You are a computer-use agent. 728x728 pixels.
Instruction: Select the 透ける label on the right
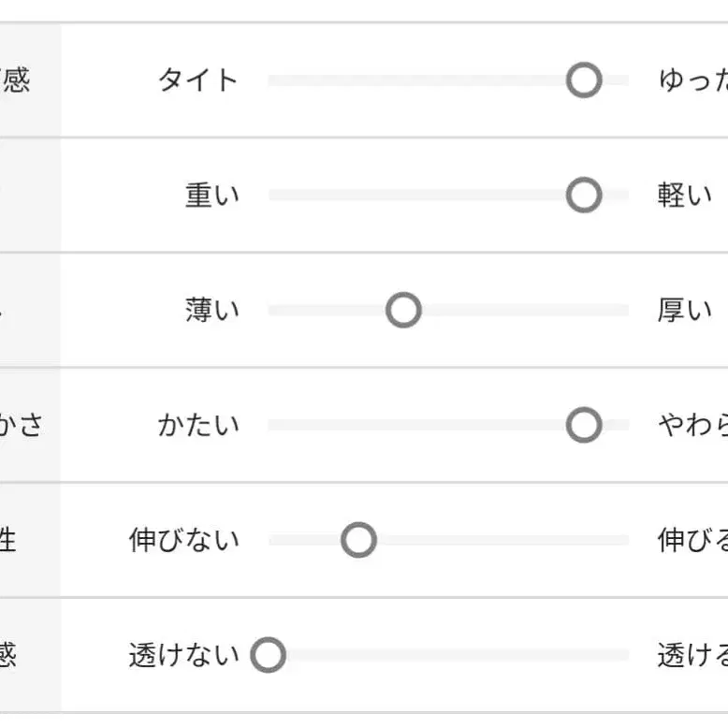click(692, 656)
